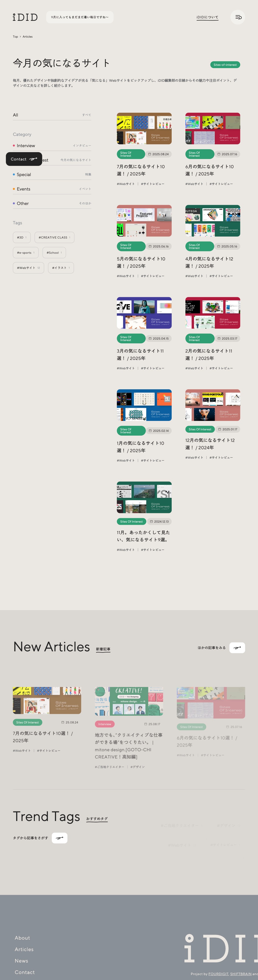Image resolution: width=258 pixels, height=980 pixels.
Task: Click #サイトレビュー tag under 7月 grid article
Action: tap(153, 184)
